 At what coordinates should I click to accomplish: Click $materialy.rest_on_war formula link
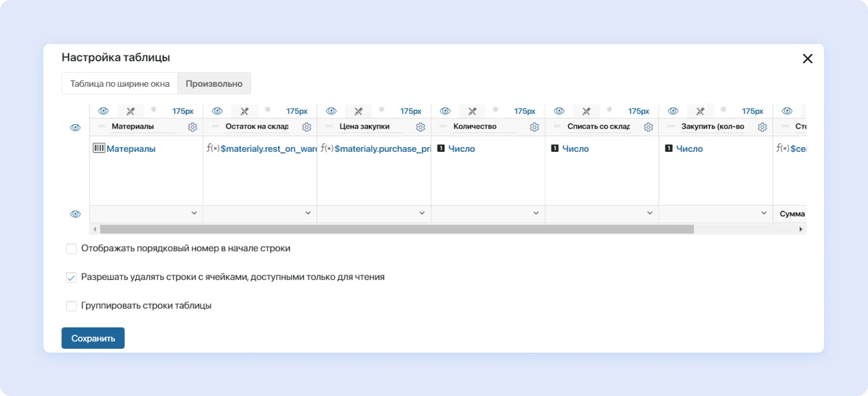pos(269,149)
